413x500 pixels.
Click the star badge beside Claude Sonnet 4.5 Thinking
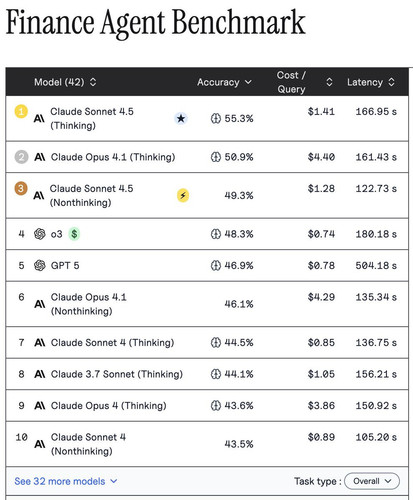pyautogui.click(x=181, y=118)
